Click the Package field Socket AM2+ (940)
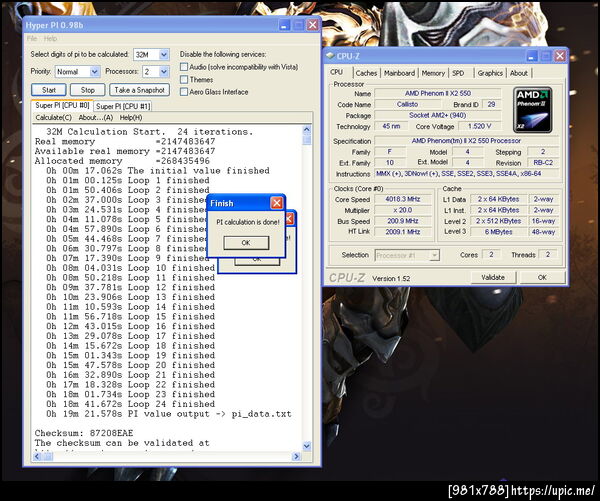The height and width of the screenshot is (501, 600). point(437,115)
